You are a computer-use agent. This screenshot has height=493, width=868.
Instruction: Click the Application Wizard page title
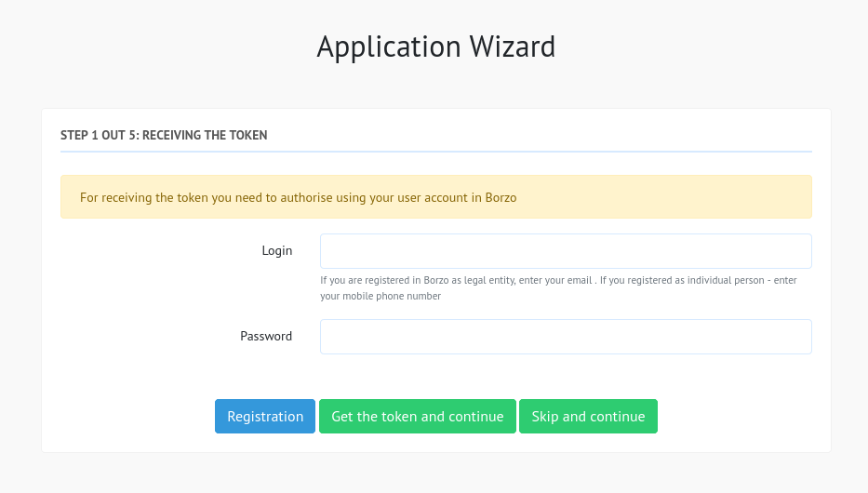435,47
